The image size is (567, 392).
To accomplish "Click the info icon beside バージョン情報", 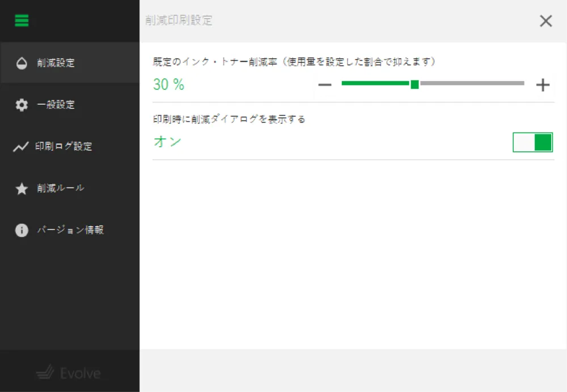I will click(22, 230).
